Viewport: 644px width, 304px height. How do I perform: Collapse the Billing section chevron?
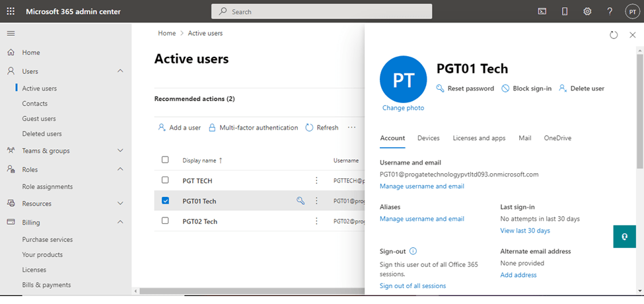click(x=120, y=223)
